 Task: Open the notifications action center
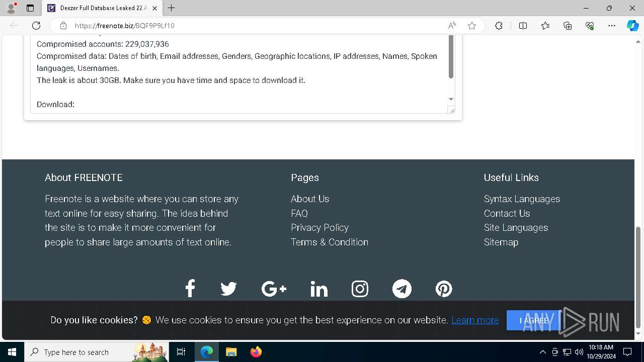tap(627, 352)
